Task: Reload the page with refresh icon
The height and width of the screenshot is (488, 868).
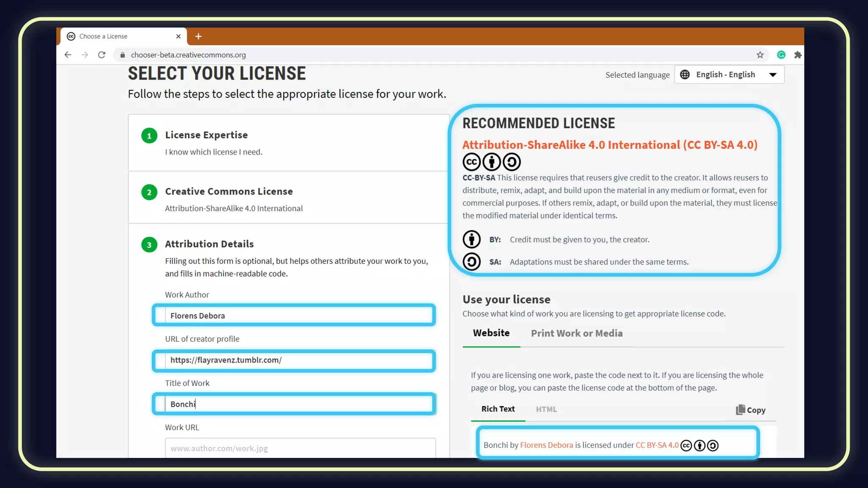Action: click(x=102, y=55)
